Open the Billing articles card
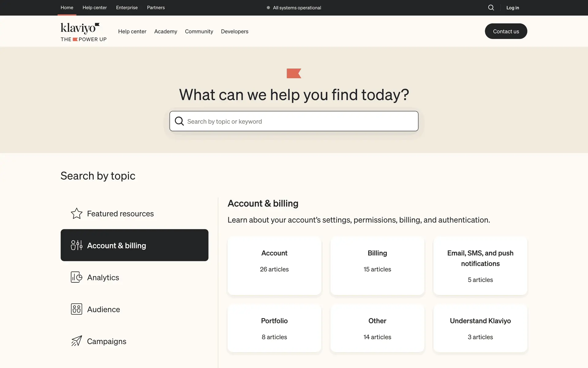 377,266
